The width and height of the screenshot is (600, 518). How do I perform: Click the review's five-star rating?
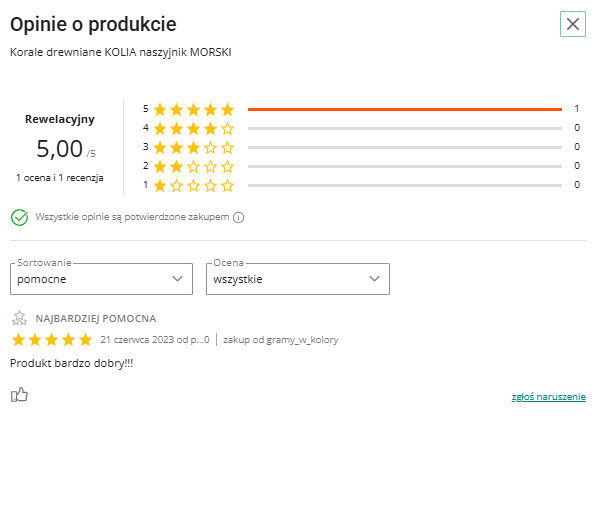51,340
